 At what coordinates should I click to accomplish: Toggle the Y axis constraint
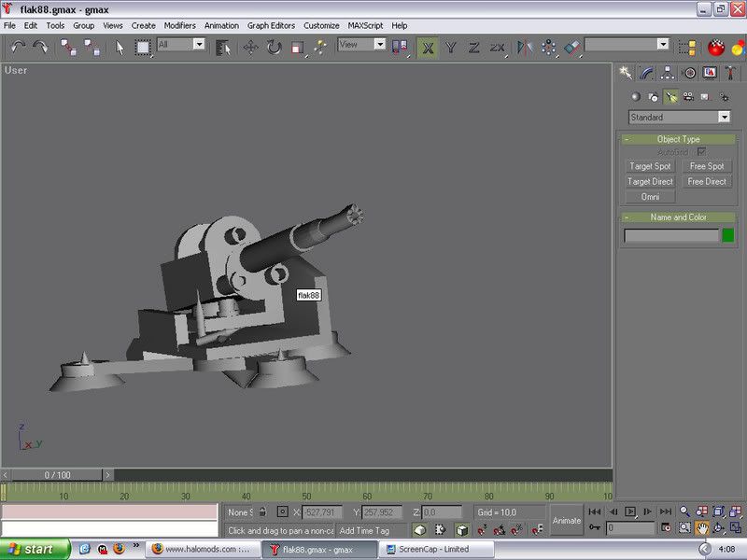[451, 48]
